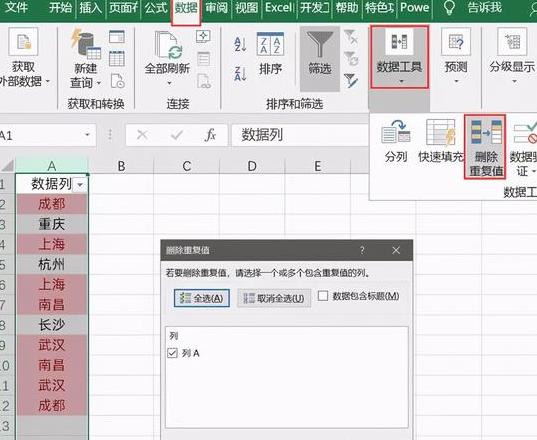The image size is (537, 440).
Task: Switch to the 数据 tab
Action: coord(186,8)
